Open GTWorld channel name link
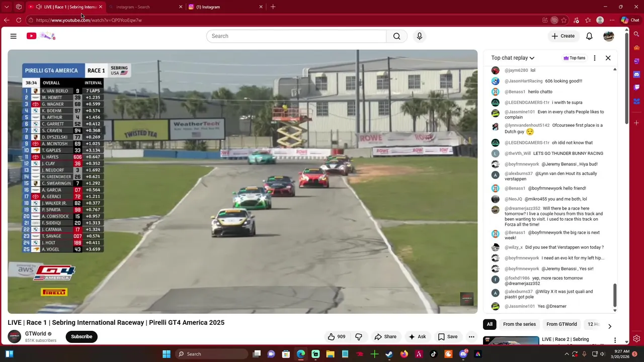Screen dimensions: 644x362 tap(35, 334)
